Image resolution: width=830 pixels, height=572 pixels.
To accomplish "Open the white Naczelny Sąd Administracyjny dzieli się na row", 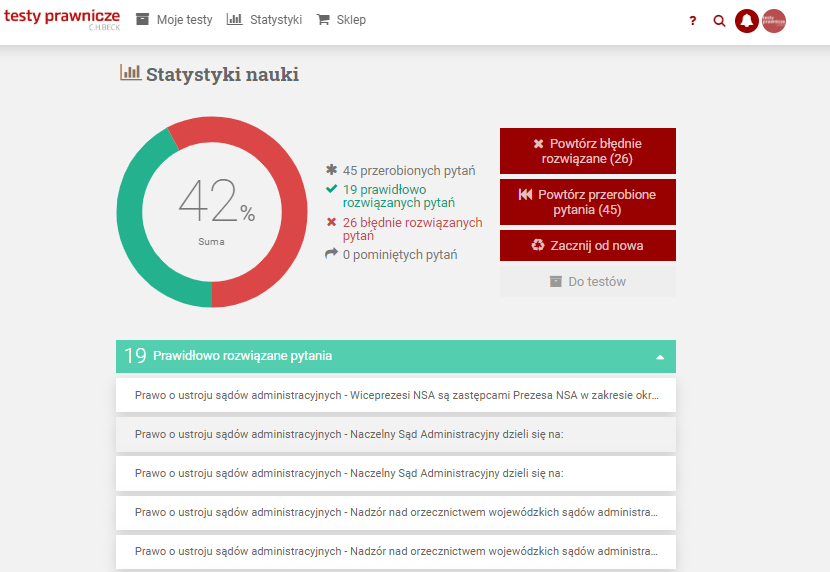I will click(x=396, y=473).
